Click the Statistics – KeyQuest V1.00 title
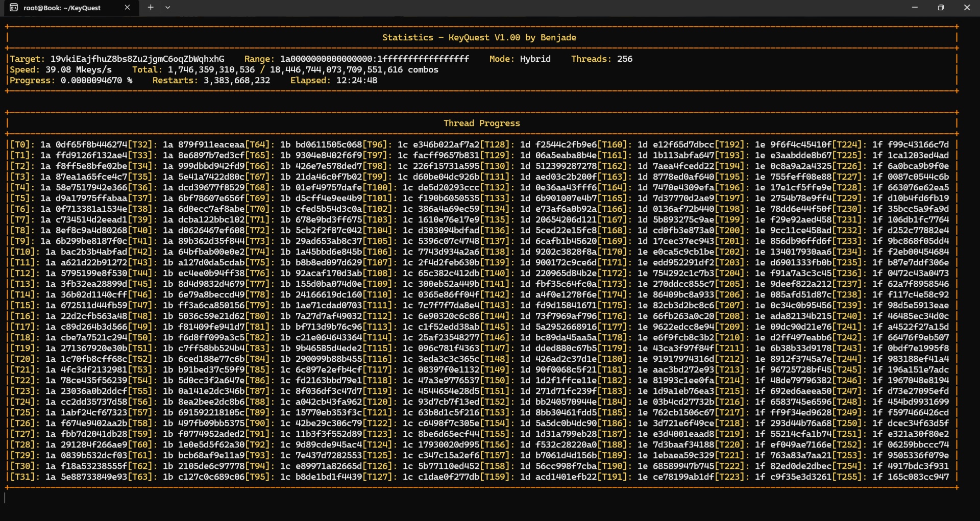Viewport: 980px width, 521px height. 479,38
